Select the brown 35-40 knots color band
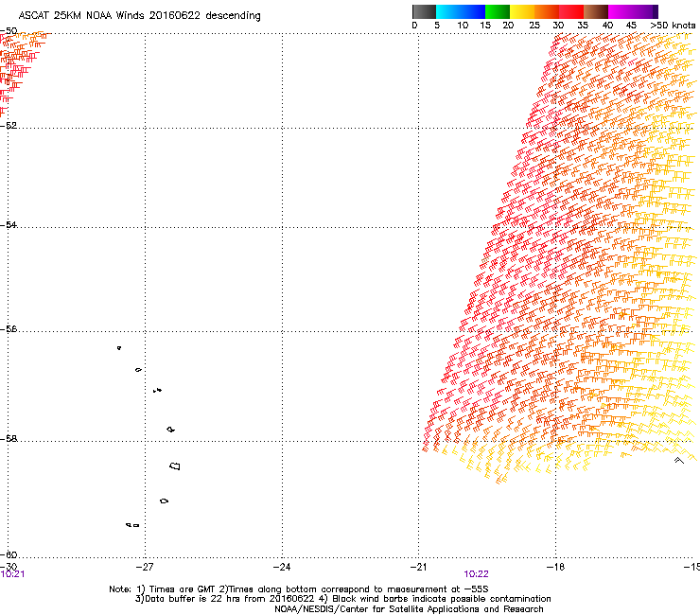This screenshot has height=615, width=700. click(596, 11)
